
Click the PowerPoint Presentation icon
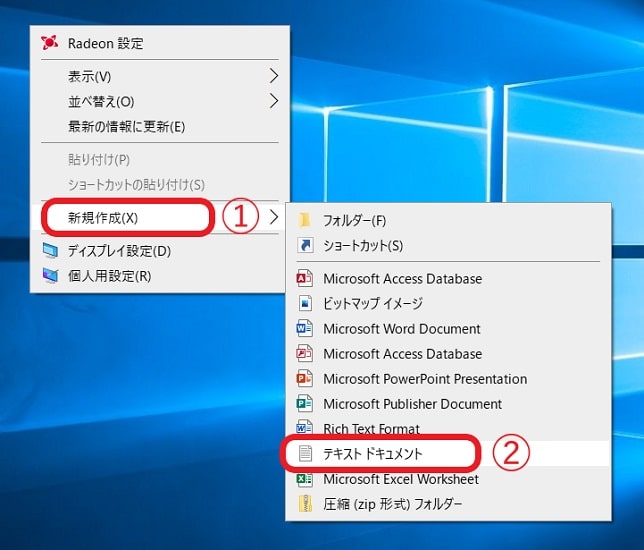305,379
